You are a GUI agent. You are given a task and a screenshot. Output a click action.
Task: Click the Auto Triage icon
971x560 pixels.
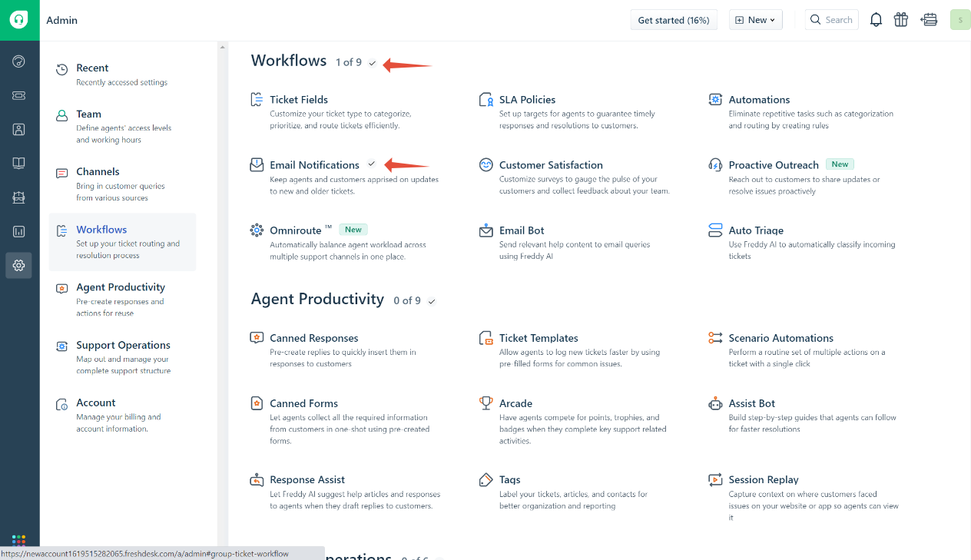(x=715, y=230)
